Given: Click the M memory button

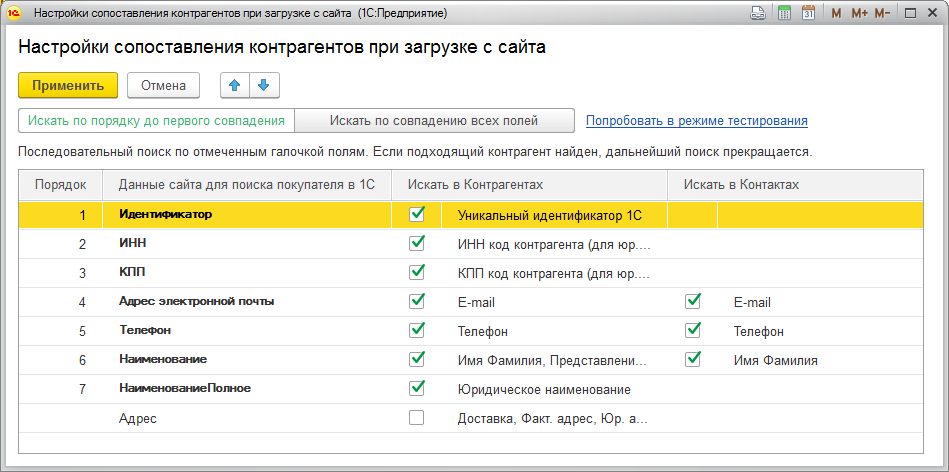Looking at the screenshot, I should pos(836,13).
